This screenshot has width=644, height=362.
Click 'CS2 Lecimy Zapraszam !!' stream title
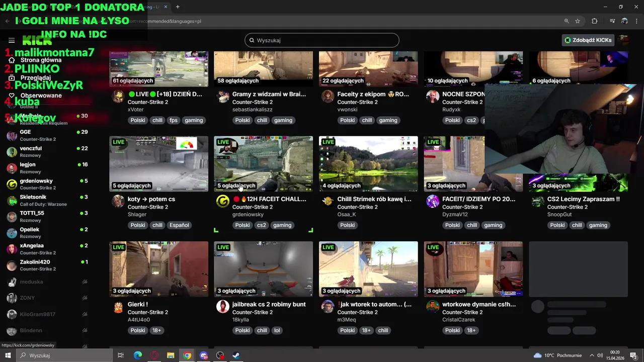click(x=584, y=199)
